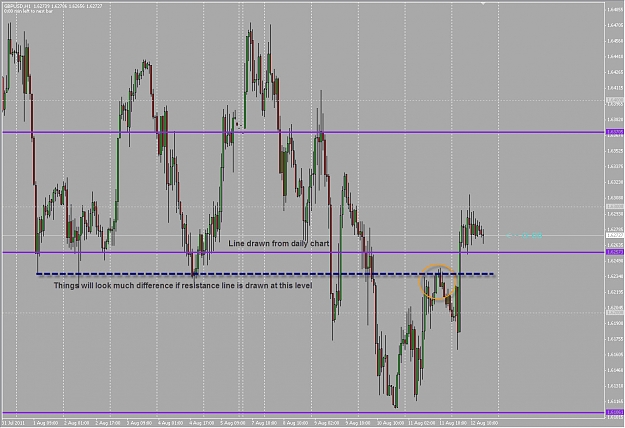The height and width of the screenshot is (428, 625).
Task: Click the '12 Aug 10:00' time axis label
Action: [483, 422]
